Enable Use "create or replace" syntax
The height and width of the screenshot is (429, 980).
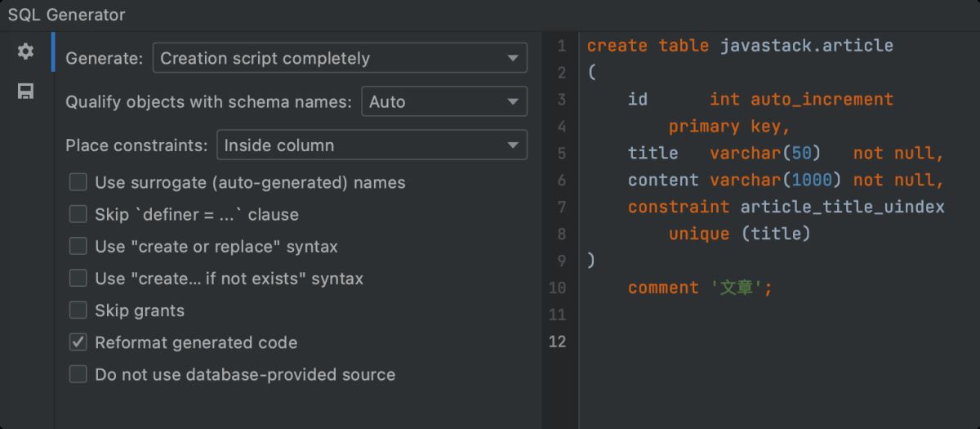pyautogui.click(x=78, y=246)
